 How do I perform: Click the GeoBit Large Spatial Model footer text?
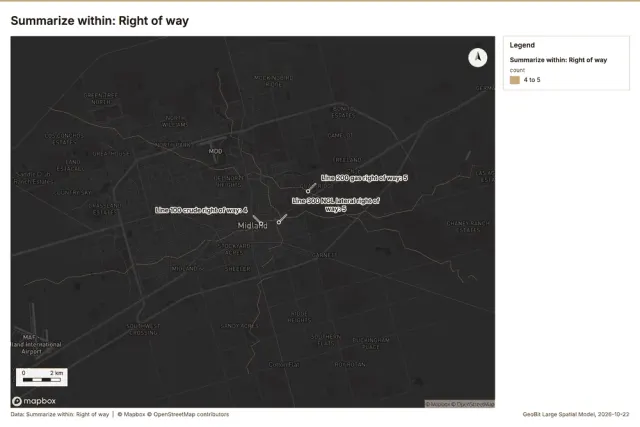576,414
